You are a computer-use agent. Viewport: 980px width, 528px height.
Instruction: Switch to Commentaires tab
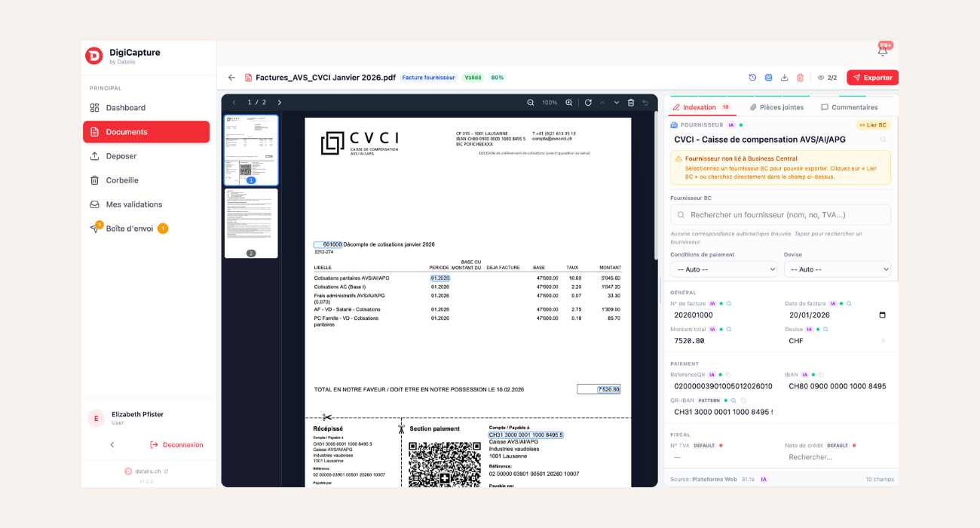[x=850, y=107]
